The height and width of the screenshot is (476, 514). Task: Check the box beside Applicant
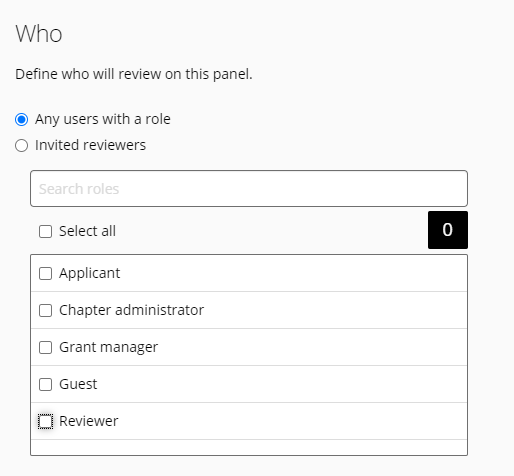(45, 273)
